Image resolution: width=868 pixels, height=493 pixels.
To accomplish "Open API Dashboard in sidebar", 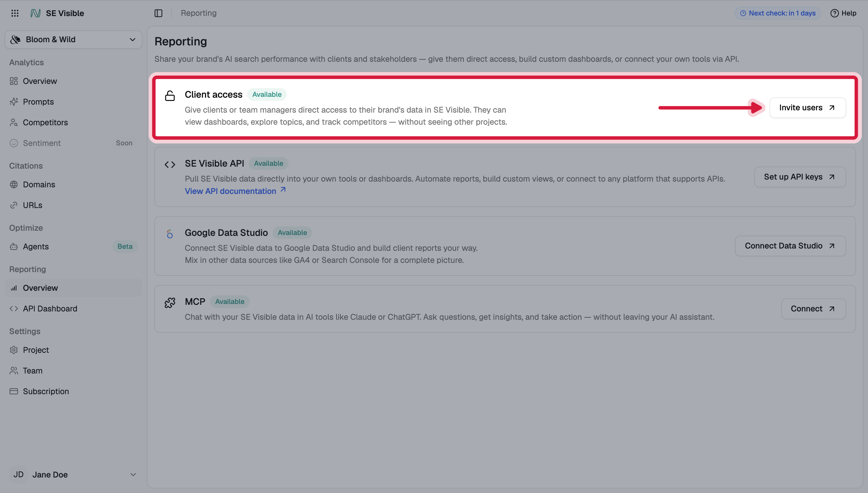I will tap(73, 309).
